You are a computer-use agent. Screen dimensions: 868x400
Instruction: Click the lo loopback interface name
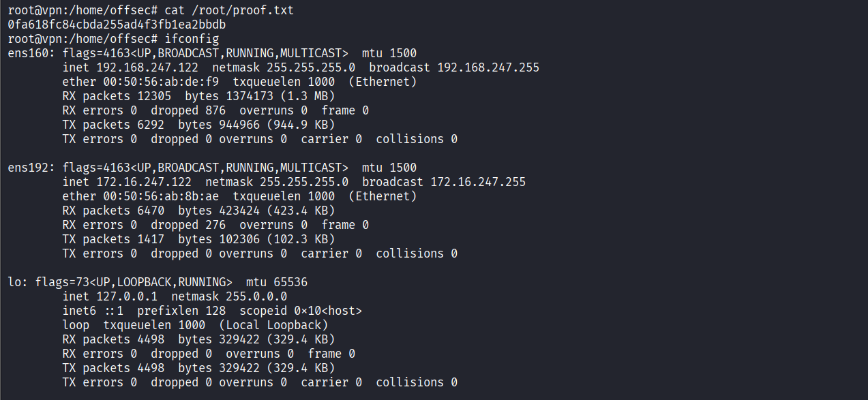(x=14, y=282)
